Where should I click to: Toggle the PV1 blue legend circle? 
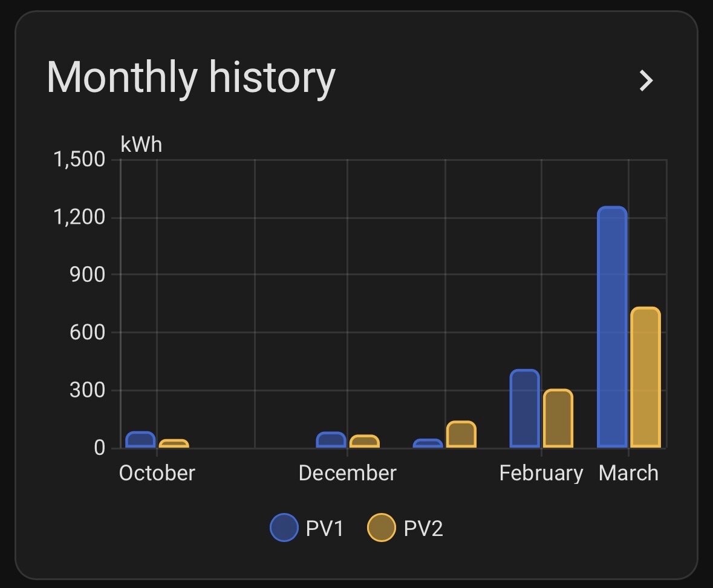coord(284,528)
